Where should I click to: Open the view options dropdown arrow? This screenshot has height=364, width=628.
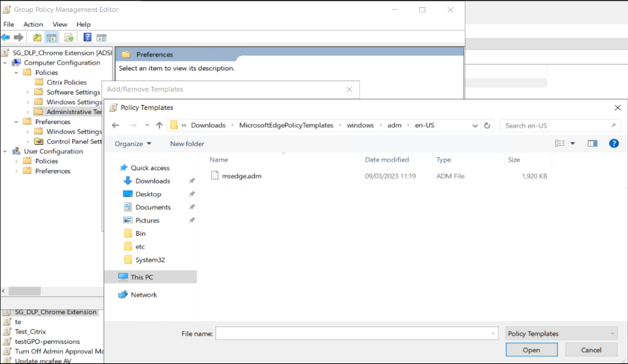click(573, 143)
